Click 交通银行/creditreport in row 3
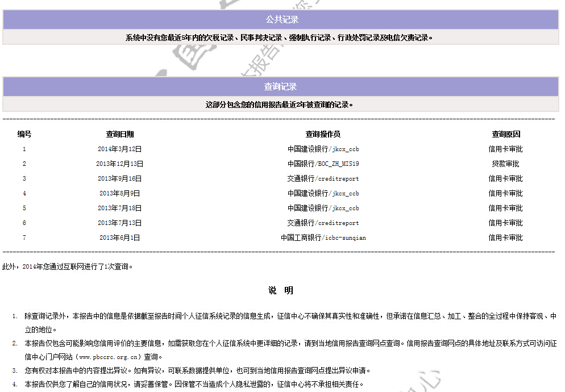Image resolution: width=565 pixels, height=392 pixels. (323, 178)
